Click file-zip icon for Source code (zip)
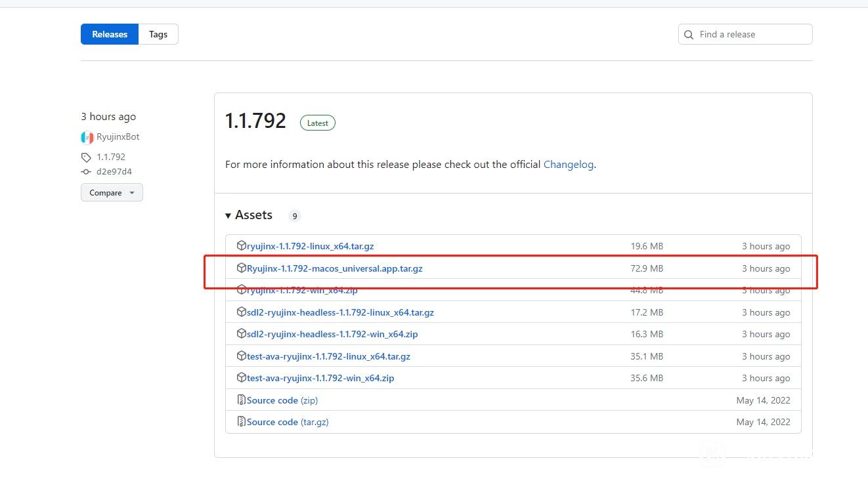This screenshot has height=477, width=868. click(x=242, y=400)
